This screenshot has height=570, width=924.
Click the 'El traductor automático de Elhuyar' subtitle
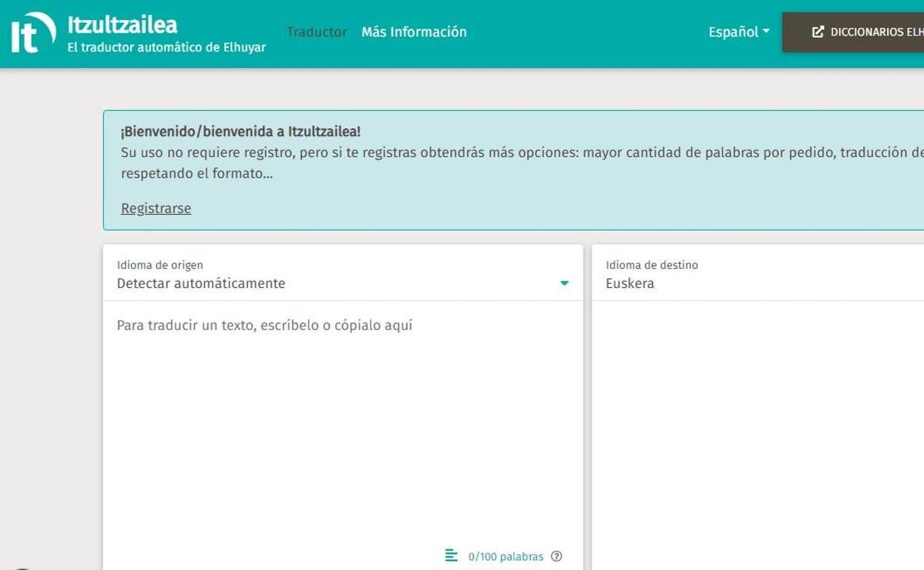(167, 47)
